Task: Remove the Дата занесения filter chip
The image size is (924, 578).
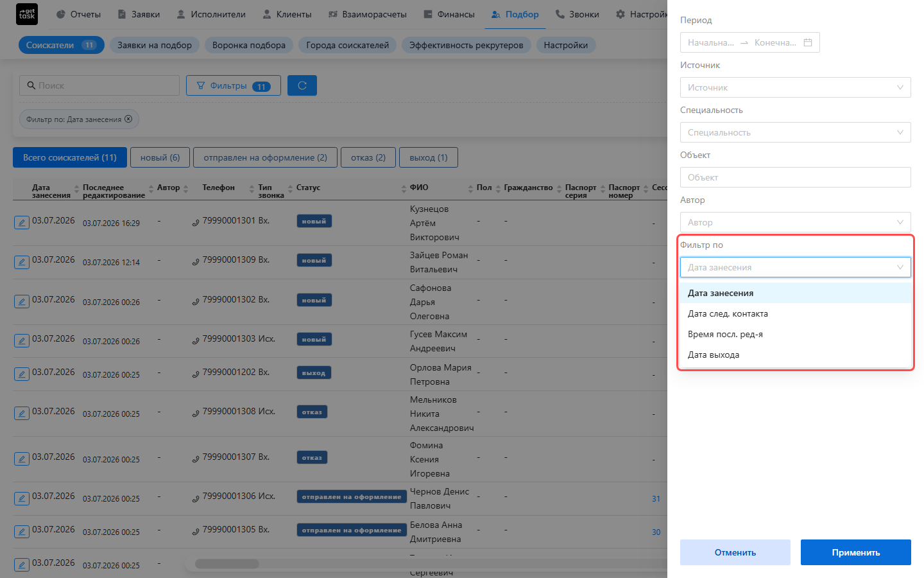Action: pyautogui.click(x=128, y=119)
